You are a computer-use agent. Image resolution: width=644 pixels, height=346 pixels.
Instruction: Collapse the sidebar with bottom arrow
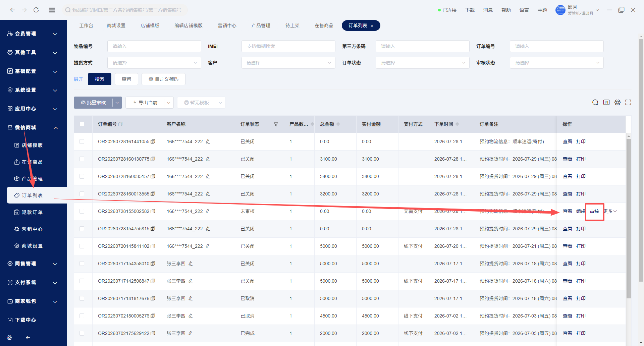tap(28, 338)
